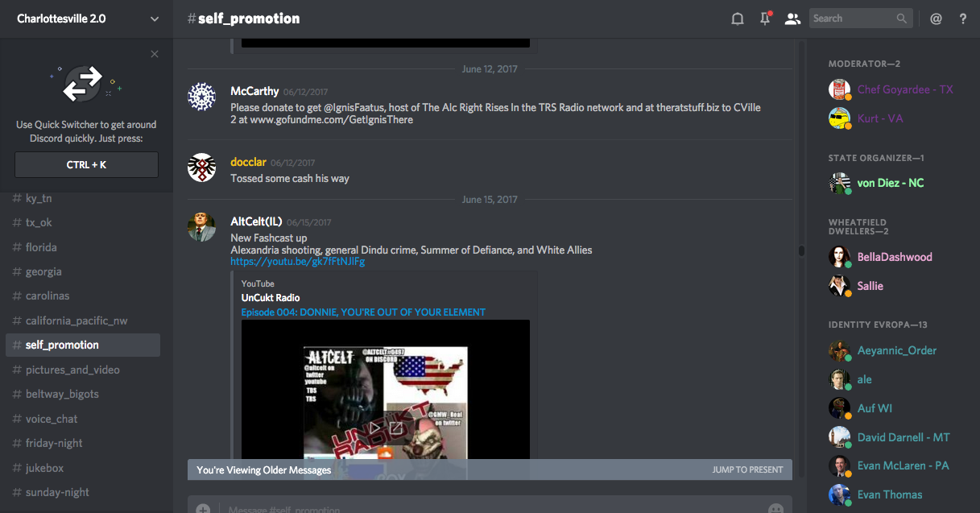
Task: Open recent mentions with the @ icon
Action: coord(936,19)
